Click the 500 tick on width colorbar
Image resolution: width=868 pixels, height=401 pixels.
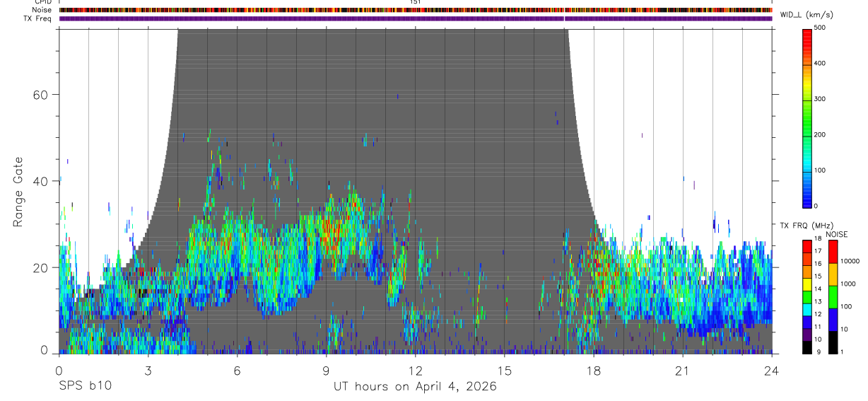coord(821,28)
